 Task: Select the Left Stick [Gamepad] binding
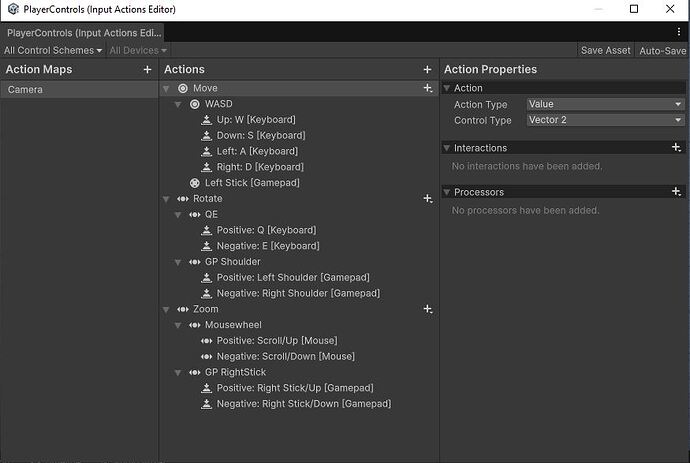[251, 183]
